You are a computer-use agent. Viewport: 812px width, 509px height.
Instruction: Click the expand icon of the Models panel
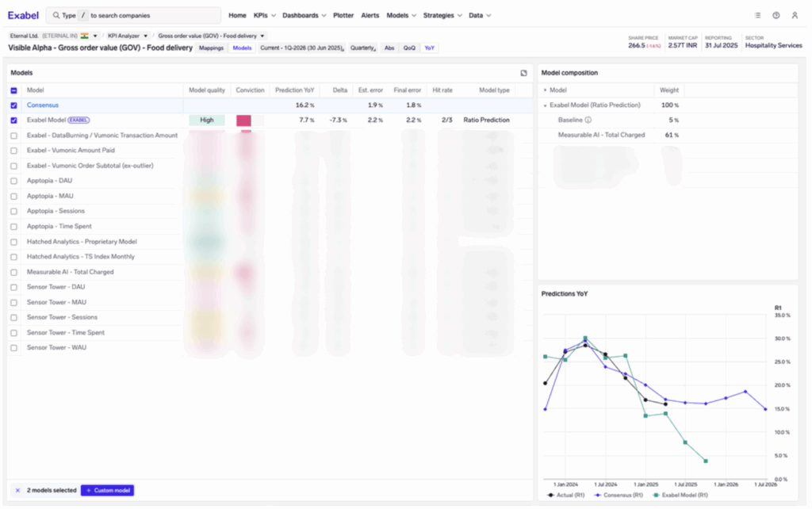pos(523,73)
